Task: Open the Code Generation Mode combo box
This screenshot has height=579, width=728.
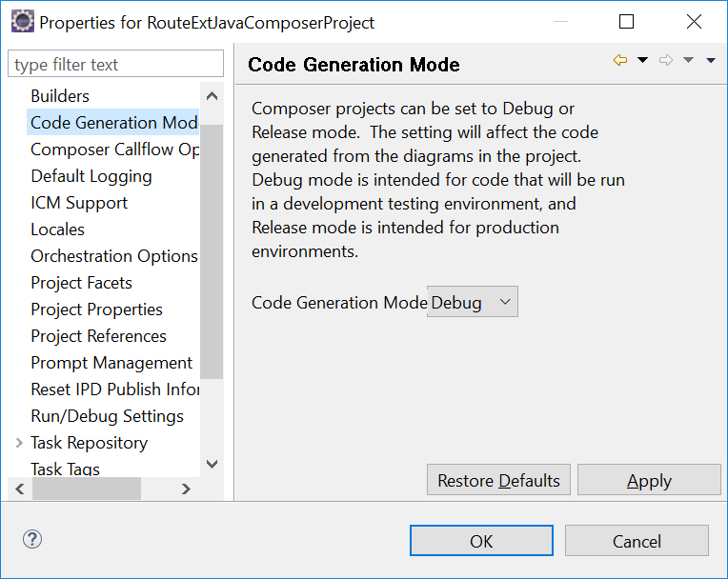Action: (473, 303)
